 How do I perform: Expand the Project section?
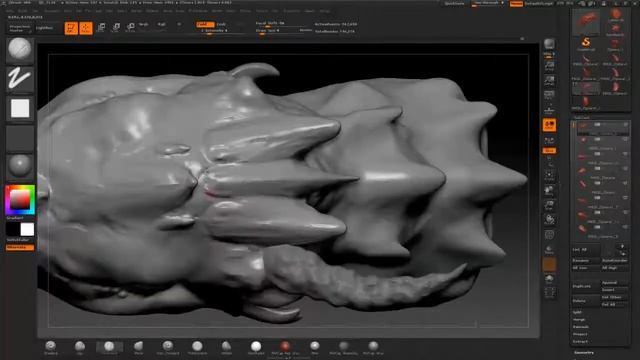pyautogui.click(x=580, y=334)
